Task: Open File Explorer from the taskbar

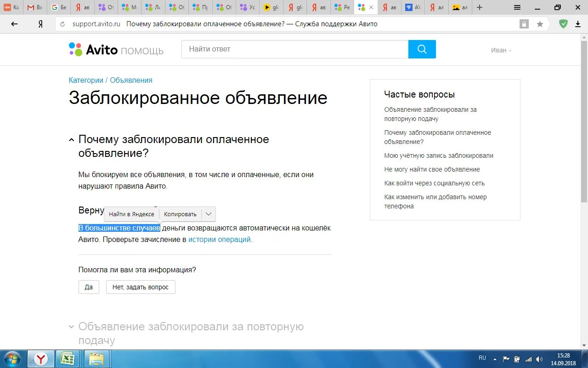Action: [x=96, y=359]
